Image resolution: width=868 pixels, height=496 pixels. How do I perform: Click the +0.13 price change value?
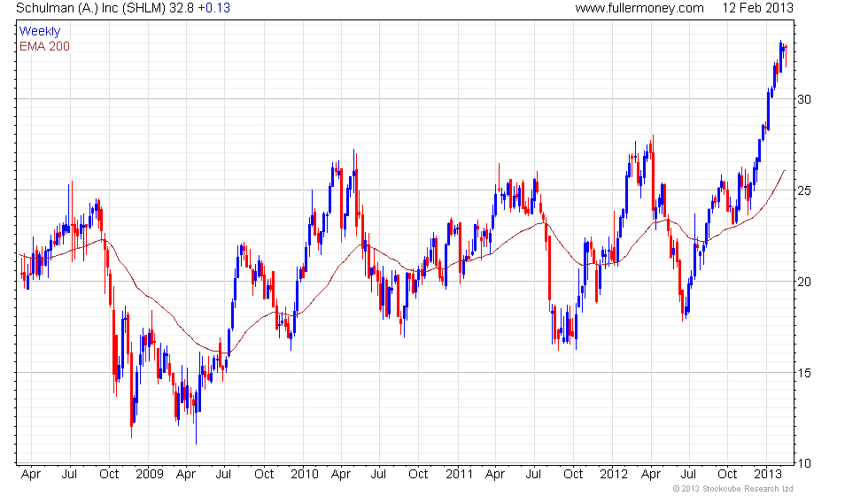pyautogui.click(x=213, y=8)
